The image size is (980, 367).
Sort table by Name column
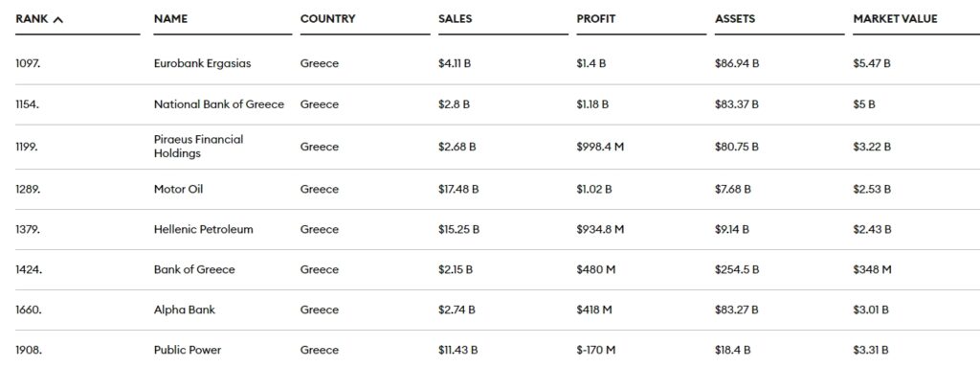[x=170, y=19]
